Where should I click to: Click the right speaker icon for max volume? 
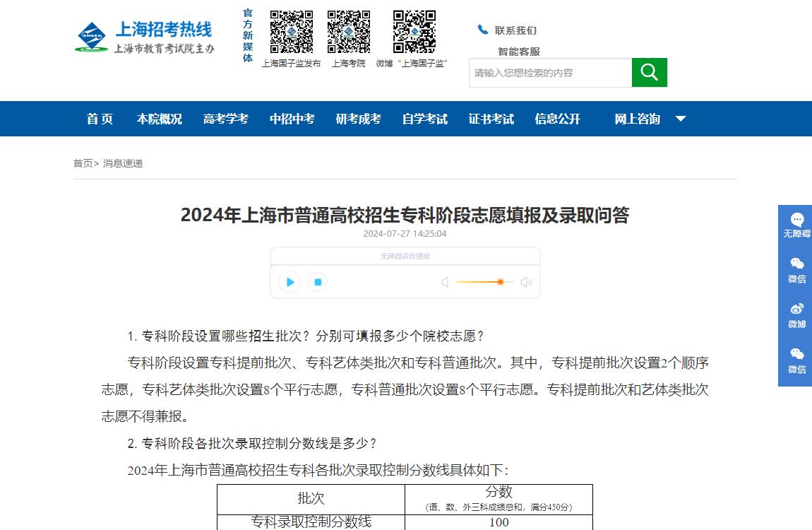coord(525,282)
